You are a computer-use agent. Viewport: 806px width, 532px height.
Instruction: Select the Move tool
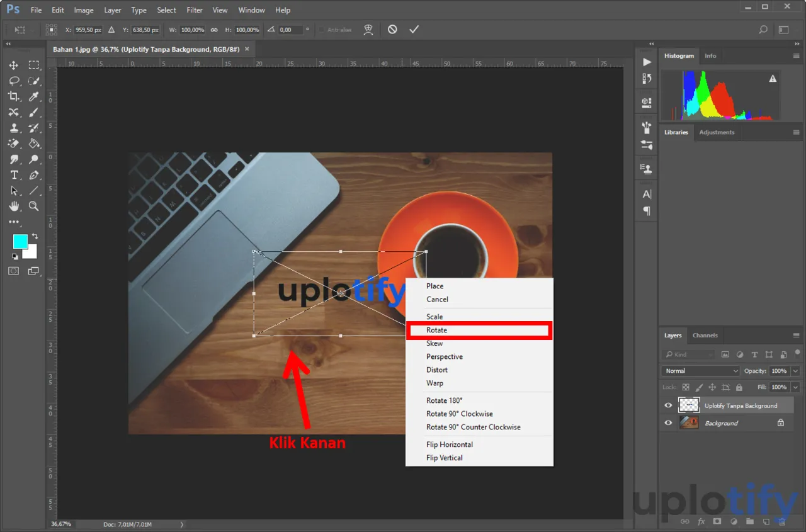click(x=14, y=65)
